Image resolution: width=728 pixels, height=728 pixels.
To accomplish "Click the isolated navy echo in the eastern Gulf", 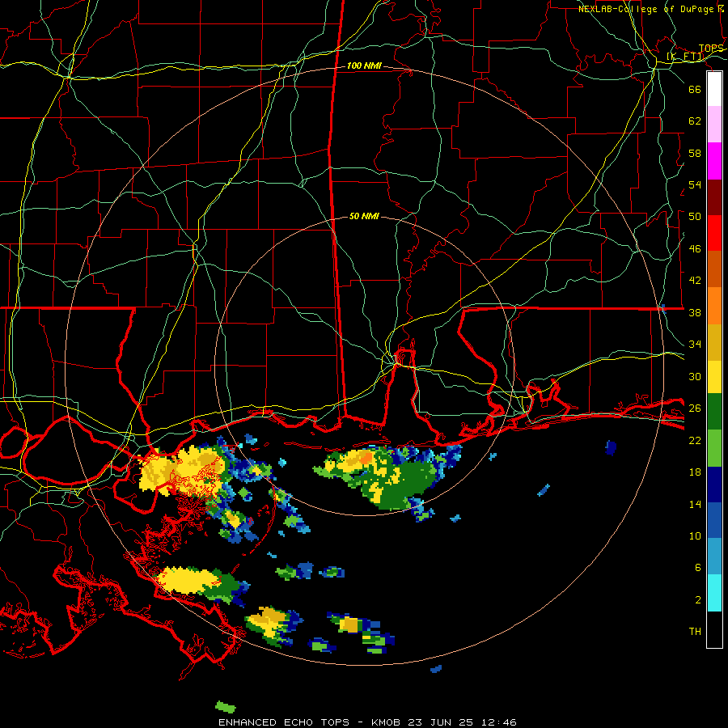I will point(611,447).
